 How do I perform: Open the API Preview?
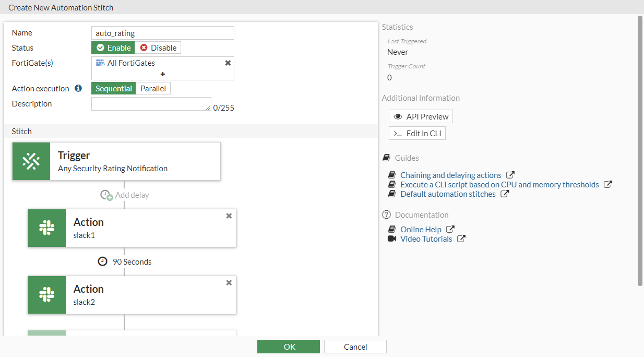[x=421, y=116]
